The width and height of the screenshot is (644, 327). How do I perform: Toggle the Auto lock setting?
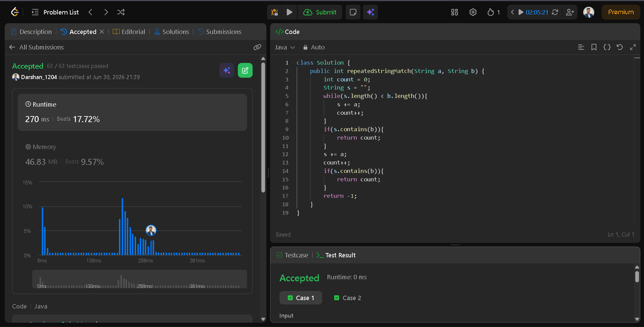point(314,47)
